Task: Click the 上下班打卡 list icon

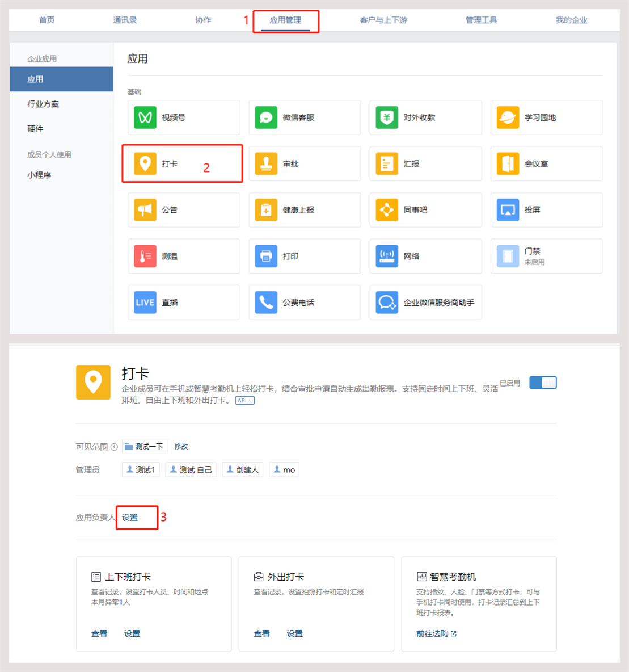Action: pos(96,577)
